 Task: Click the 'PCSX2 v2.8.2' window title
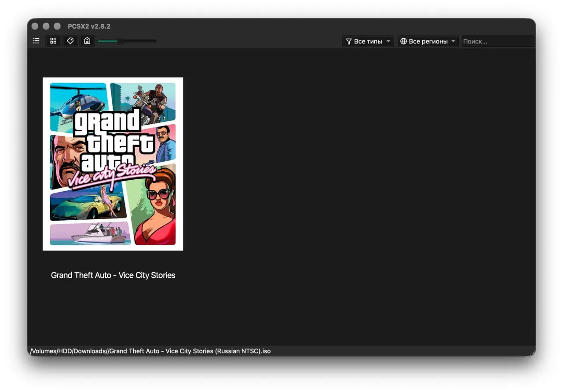click(x=89, y=26)
